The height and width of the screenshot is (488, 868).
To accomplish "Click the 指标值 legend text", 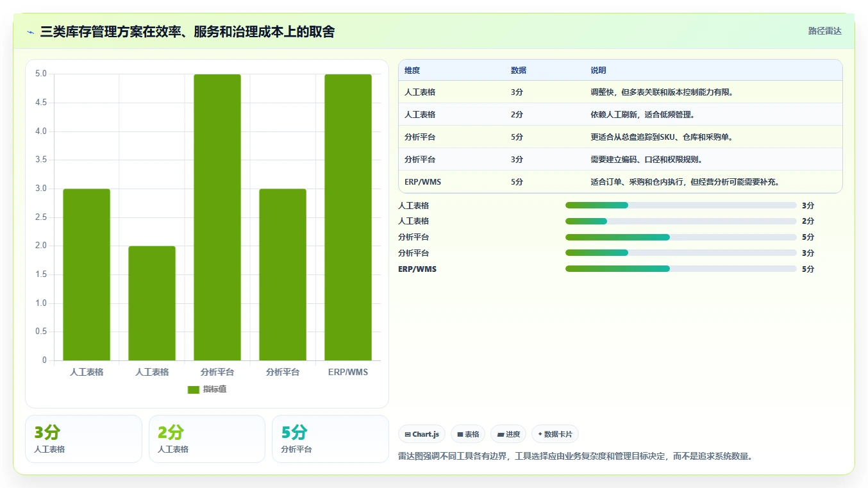I will point(215,390).
